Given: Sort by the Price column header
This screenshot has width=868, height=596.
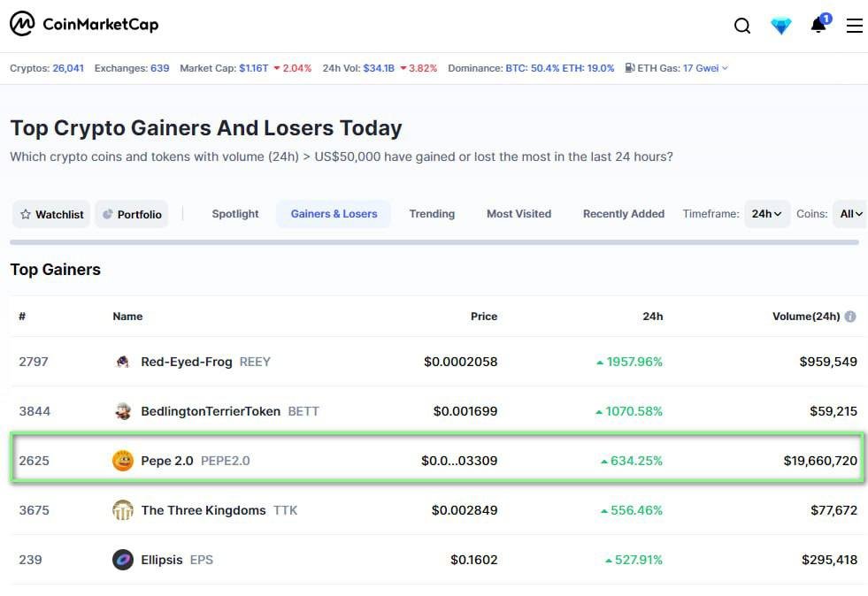Looking at the screenshot, I should coord(484,317).
